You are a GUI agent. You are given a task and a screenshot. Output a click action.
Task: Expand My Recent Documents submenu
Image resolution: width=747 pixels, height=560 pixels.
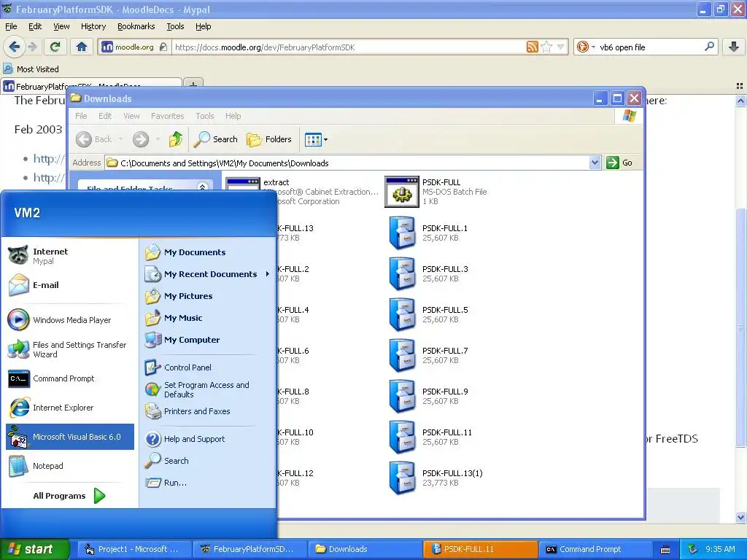click(208, 274)
